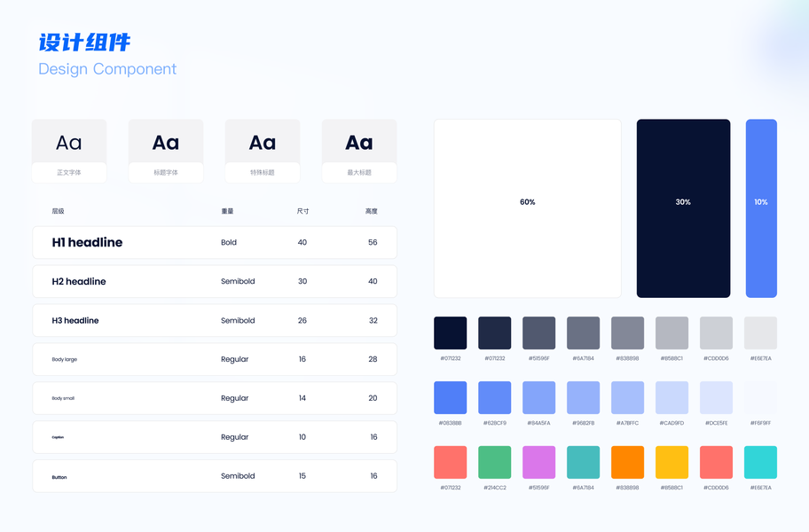Click size value 14 in Body small row
The image size is (809, 532).
tap(302, 398)
